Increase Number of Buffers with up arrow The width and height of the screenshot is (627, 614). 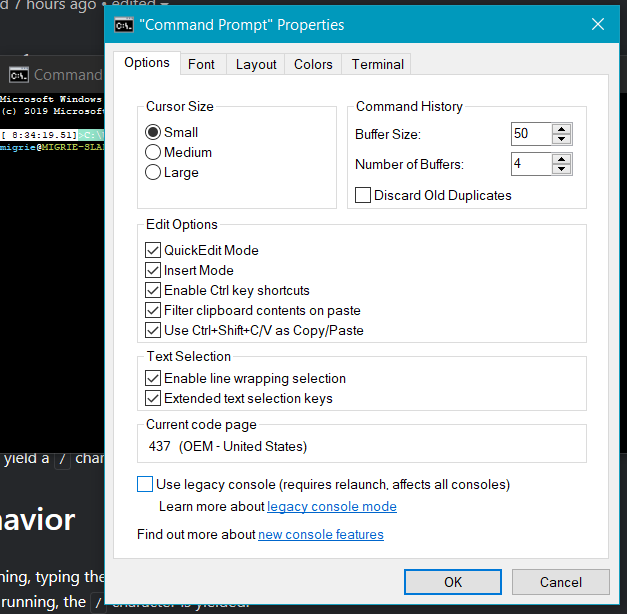click(562, 159)
